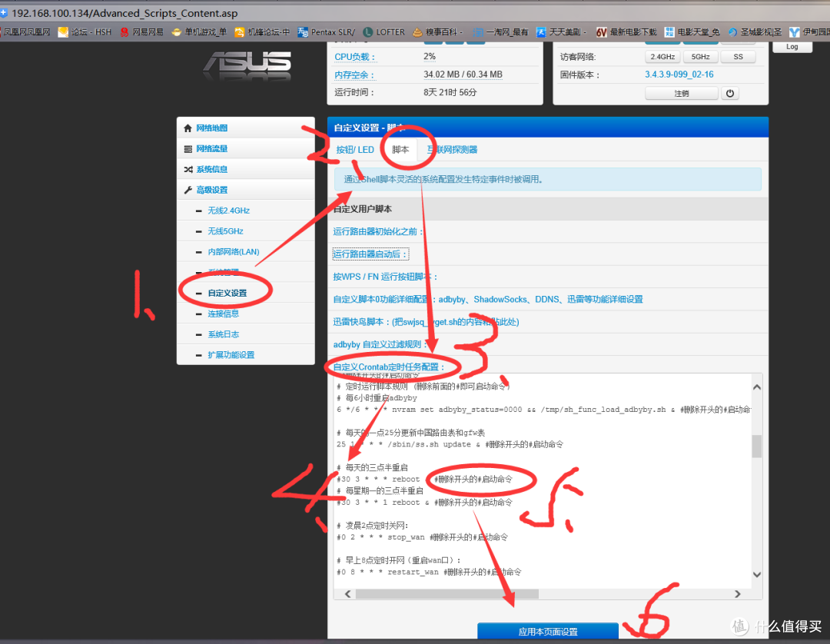Click the 内存空余 link
Image resolution: width=830 pixels, height=644 pixels.
[x=354, y=75]
